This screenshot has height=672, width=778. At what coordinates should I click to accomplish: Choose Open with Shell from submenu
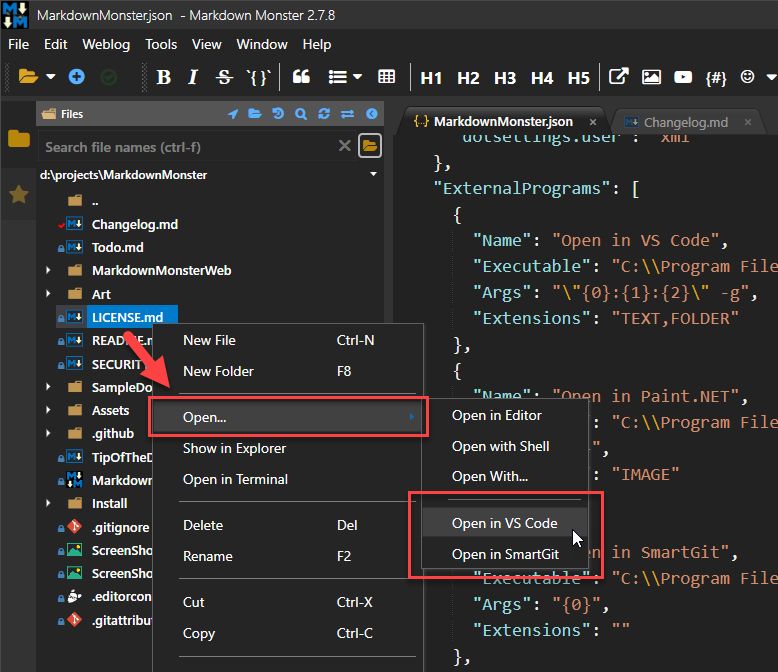tap(500, 446)
